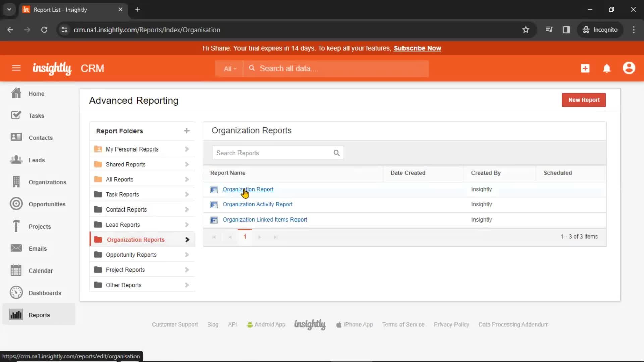Open the hamburger navigation menu

tap(16, 68)
